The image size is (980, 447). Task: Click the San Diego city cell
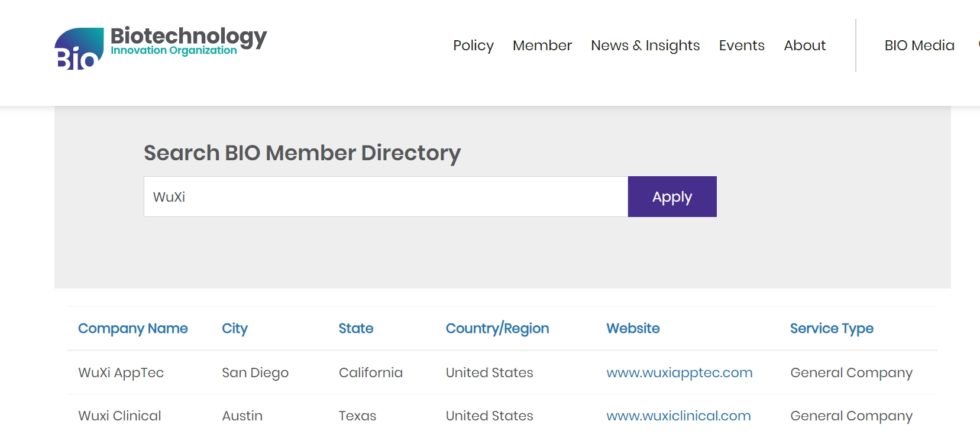pos(255,372)
